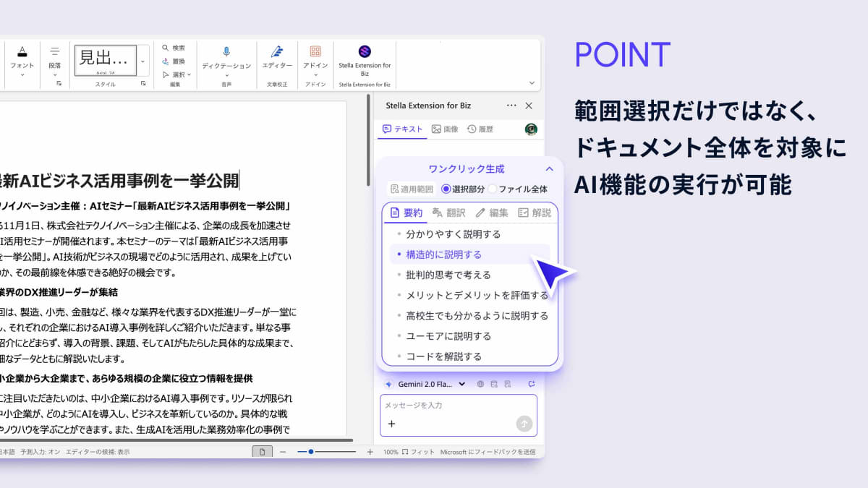
Task: Open the 選択 dropdown
Action: click(176, 74)
